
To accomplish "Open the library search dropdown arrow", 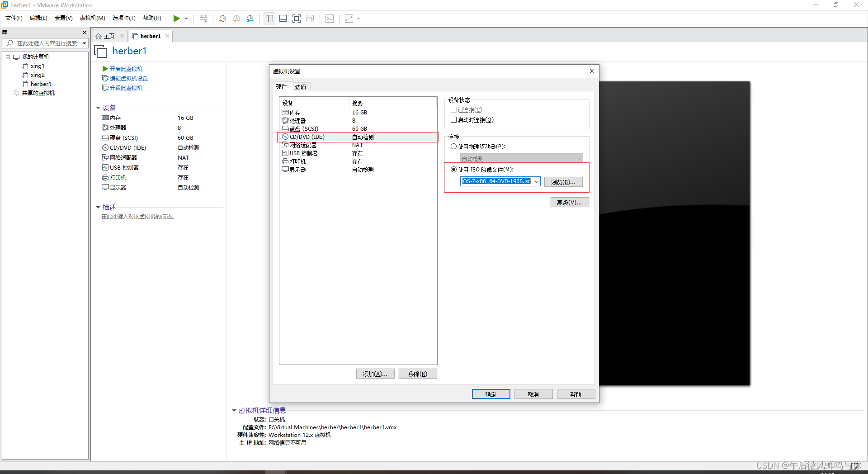I will (x=84, y=43).
